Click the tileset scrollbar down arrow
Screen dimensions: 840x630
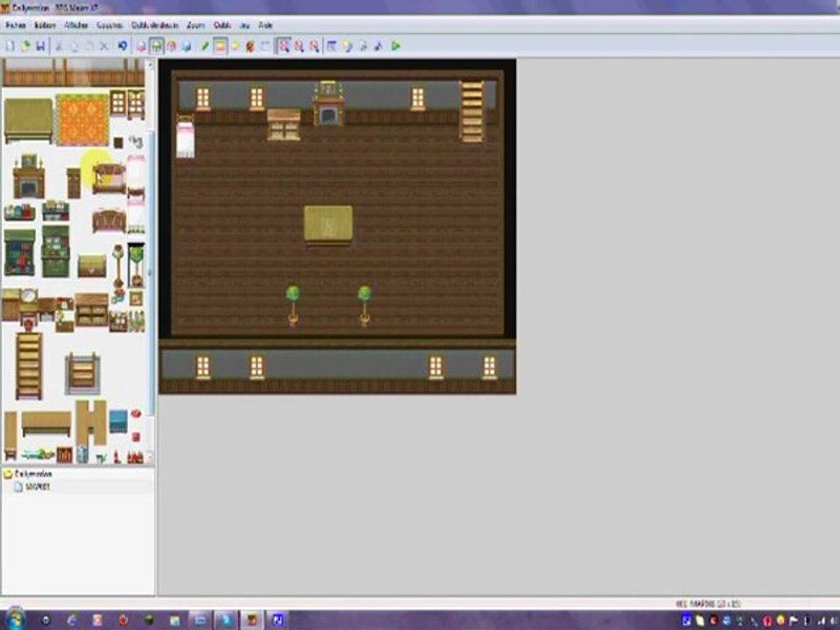pos(150,457)
